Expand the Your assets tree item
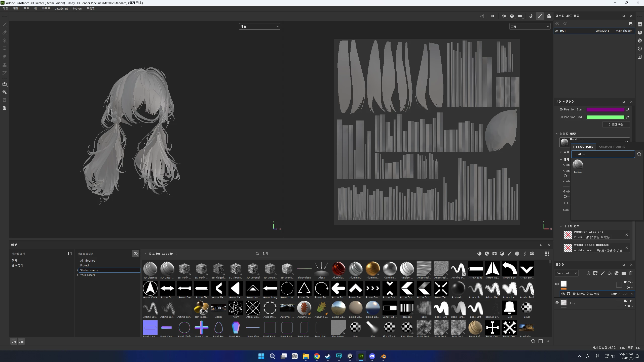 (x=78, y=275)
